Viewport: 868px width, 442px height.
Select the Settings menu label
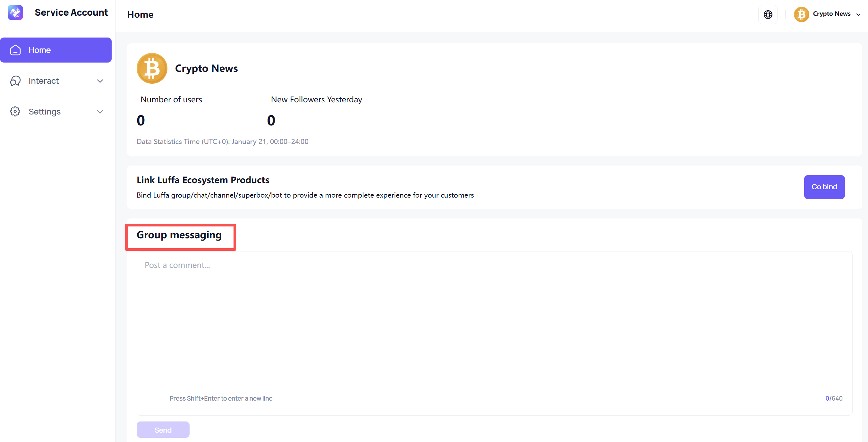45,112
